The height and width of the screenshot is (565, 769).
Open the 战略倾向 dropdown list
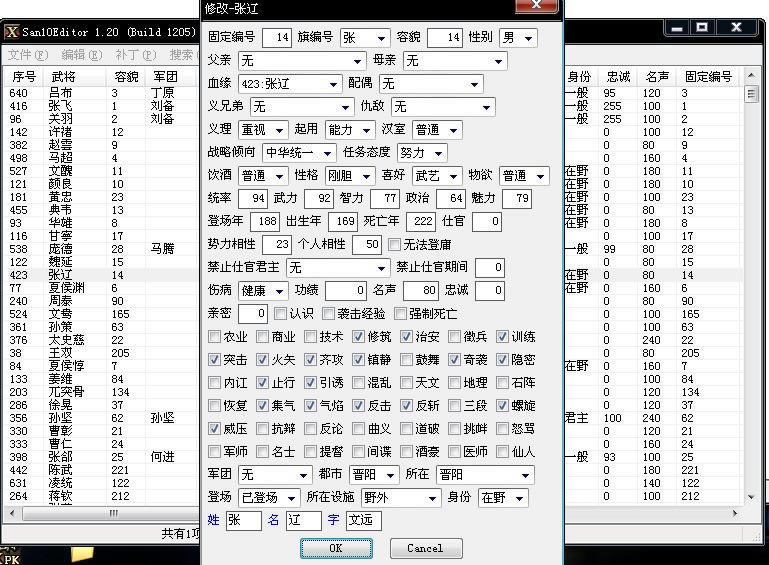pyautogui.click(x=327, y=153)
